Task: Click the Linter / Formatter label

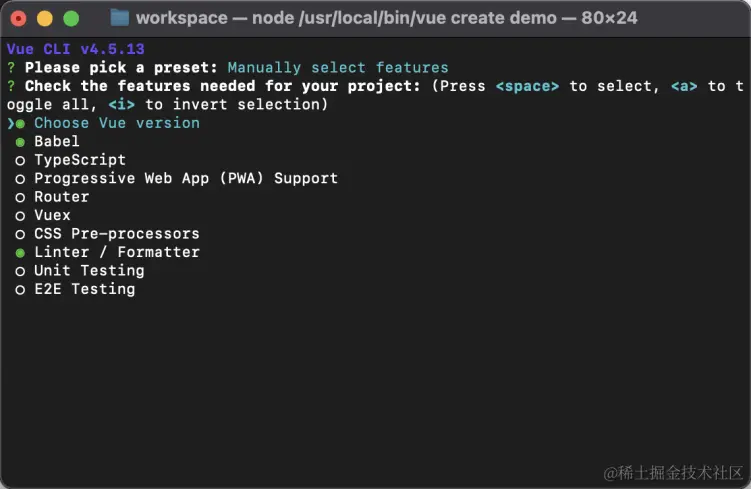Action: (117, 252)
